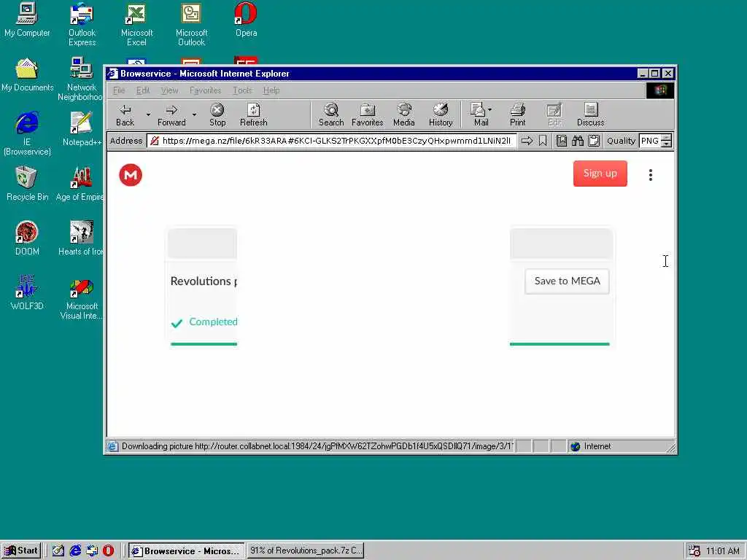Open the Discuss toolbar button
This screenshot has height=560, width=747.
pos(591,115)
